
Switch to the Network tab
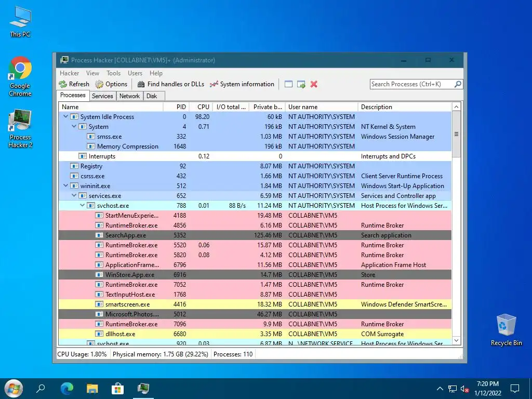click(x=129, y=96)
